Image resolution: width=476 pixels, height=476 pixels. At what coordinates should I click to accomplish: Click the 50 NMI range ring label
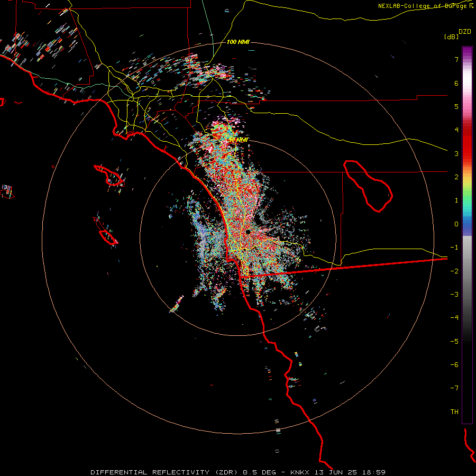(x=239, y=140)
